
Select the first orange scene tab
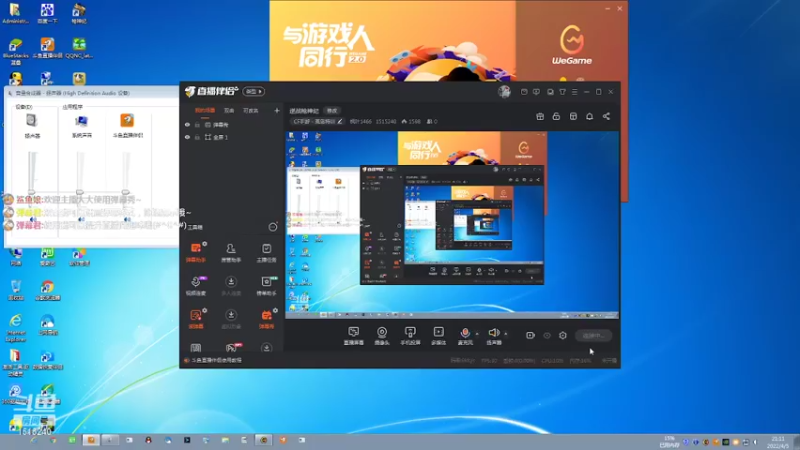(x=205, y=110)
